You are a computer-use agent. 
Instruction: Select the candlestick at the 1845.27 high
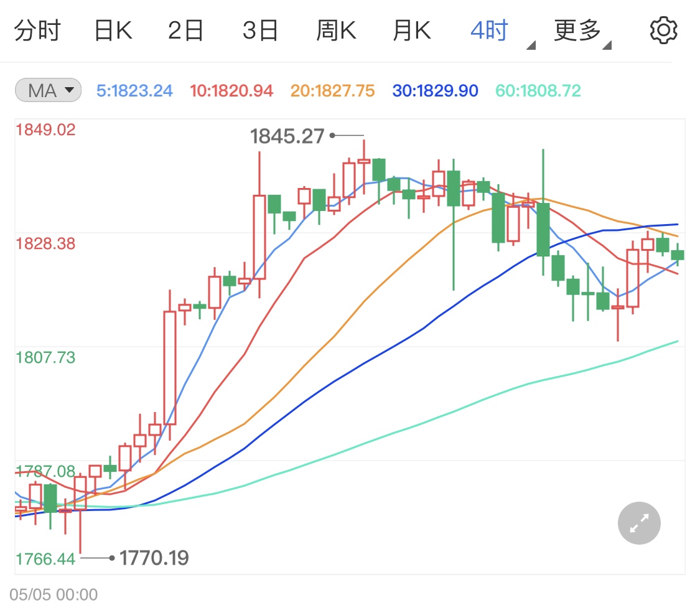(364, 167)
